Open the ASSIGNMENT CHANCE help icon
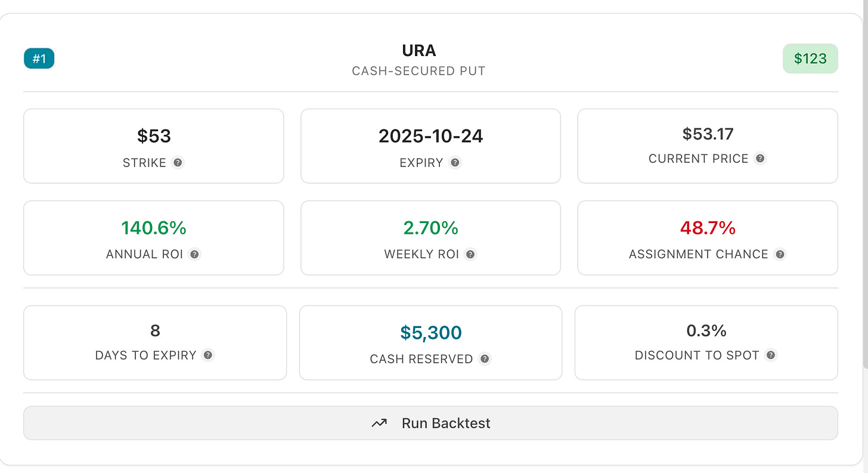This screenshot has height=473, width=868. tap(780, 254)
